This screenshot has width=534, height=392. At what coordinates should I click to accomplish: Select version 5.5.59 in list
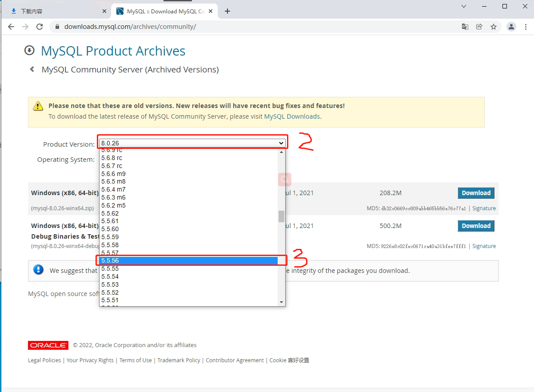(x=189, y=237)
